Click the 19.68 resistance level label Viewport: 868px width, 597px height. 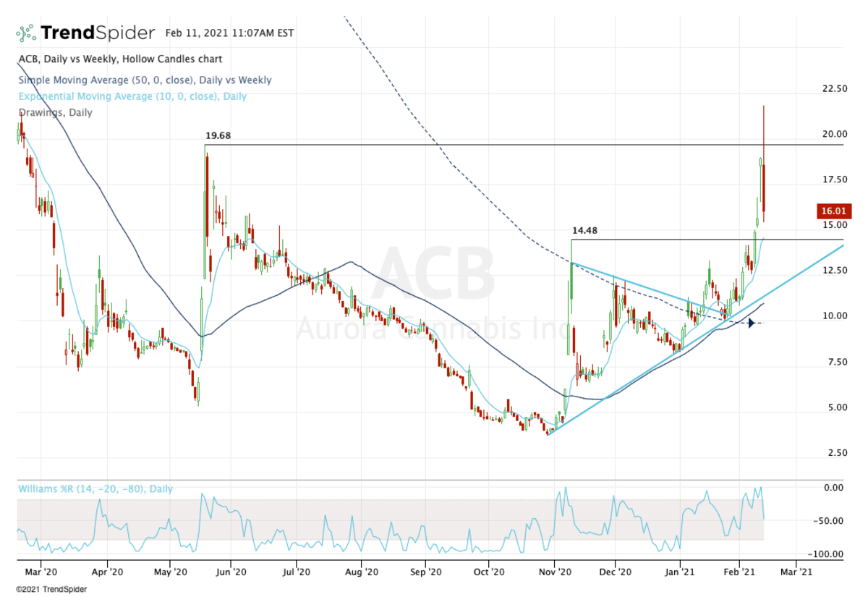click(218, 135)
